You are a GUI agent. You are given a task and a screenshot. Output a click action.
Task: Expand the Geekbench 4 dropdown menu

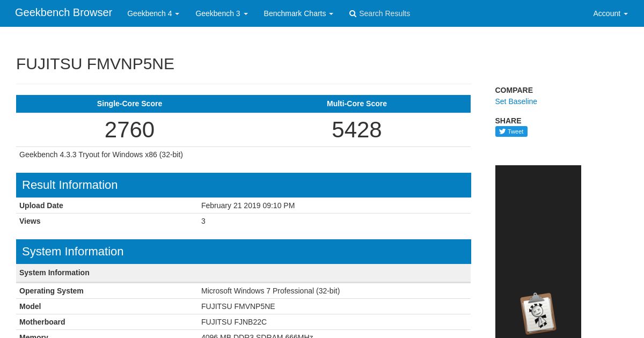pyautogui.click(x=153, y=13)
